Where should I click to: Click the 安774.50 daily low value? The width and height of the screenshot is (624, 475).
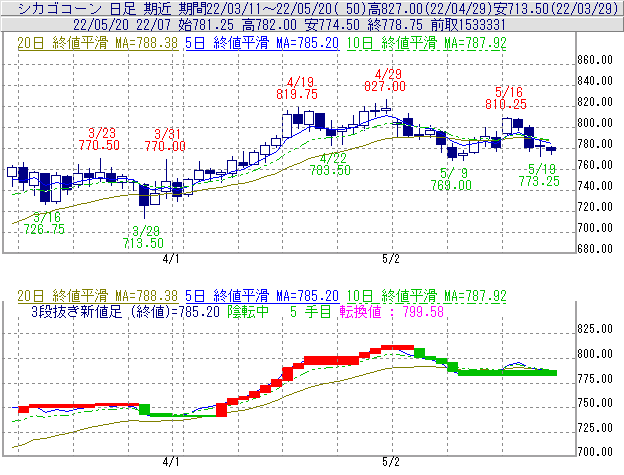(x=332, y=25)
